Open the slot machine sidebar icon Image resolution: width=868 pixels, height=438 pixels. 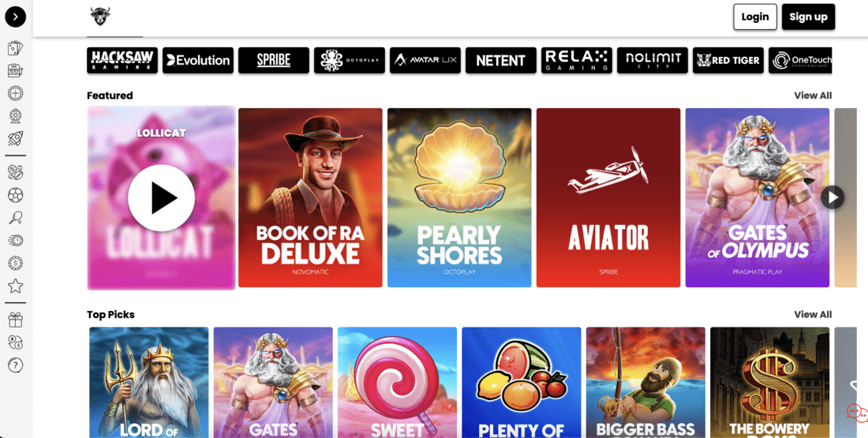[x=16, y=71]
